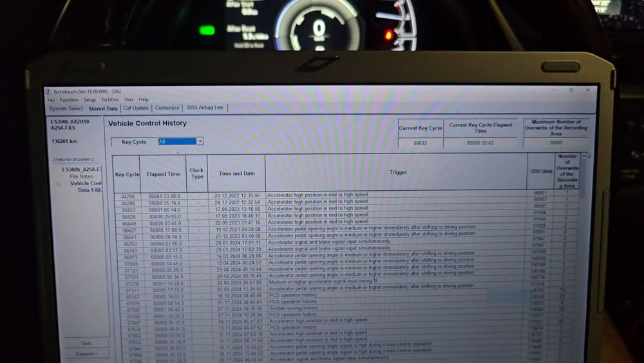Viewport: 644px width, 363px height.
Task: Open the Help menu
Action: click(x=144, y=99)
